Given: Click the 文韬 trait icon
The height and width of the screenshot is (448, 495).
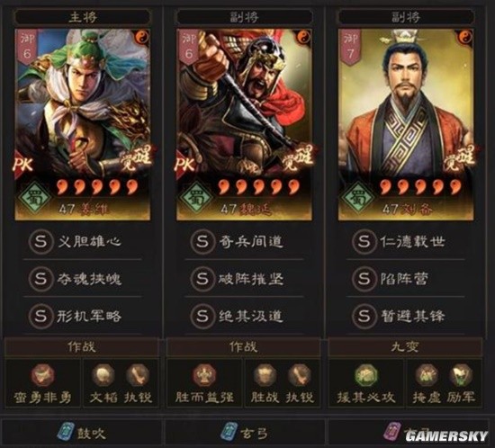Looking at the screenshot, I should click(x=103, y=375).
